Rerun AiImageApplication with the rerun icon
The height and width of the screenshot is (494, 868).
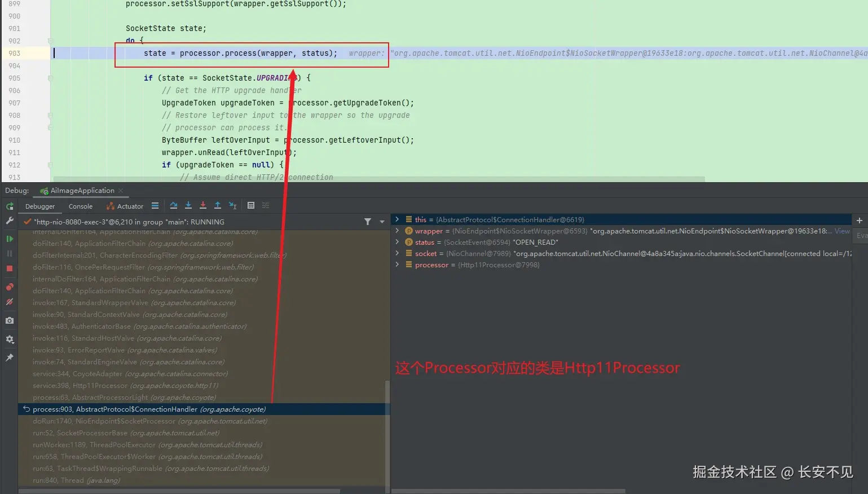[x=10, y=206]
